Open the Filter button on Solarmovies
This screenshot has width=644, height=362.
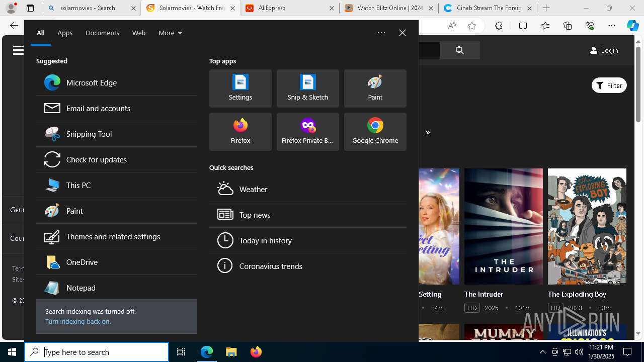point(609,85)
